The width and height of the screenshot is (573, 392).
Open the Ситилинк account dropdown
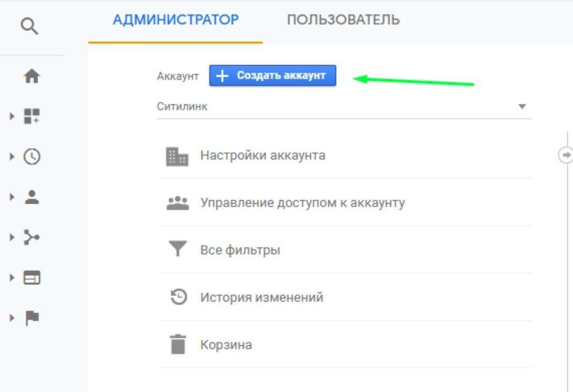[344, 106]
